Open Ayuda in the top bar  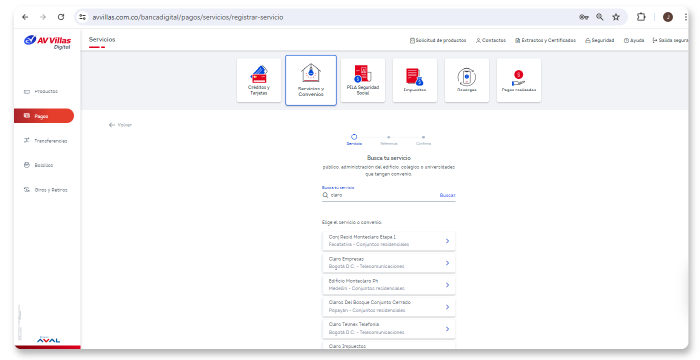coord(634,40)
